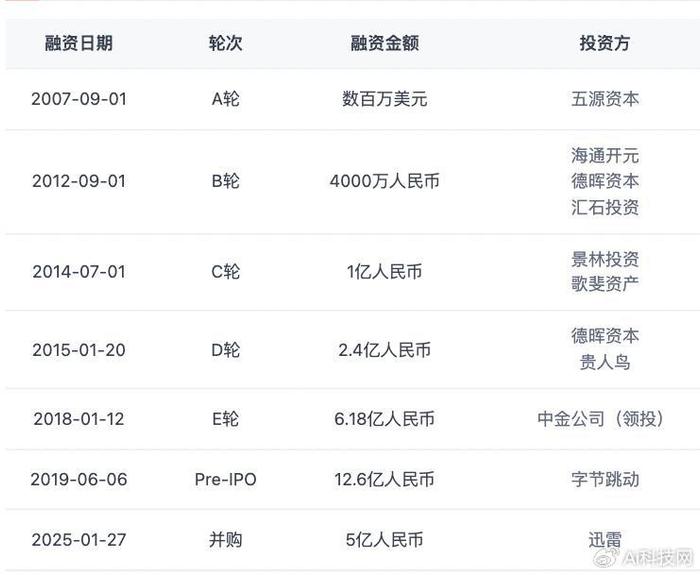Screen dimensions: 700x575
Task: Click the 轮次 column header
Action: pyautogui.click(x=225, y=43)
